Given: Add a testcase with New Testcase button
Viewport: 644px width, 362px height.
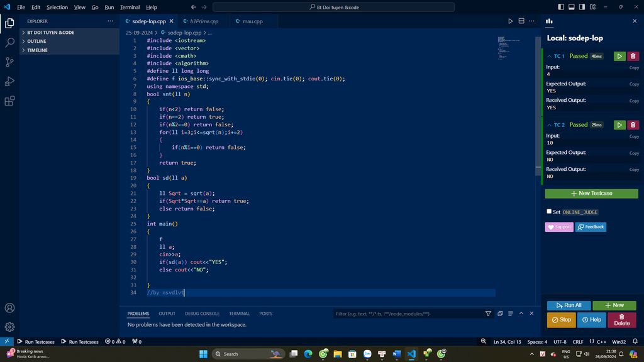Looking at the screenshot, I should pos(591,194).
